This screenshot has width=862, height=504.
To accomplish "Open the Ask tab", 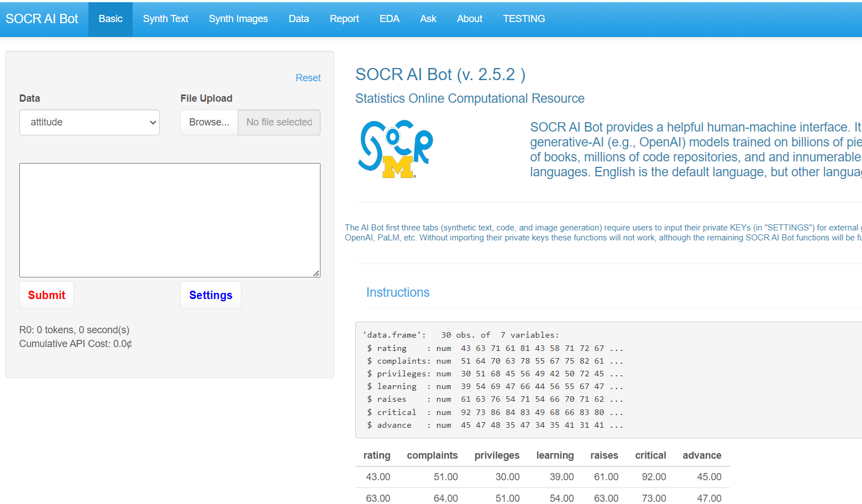I will click(428, 18).
